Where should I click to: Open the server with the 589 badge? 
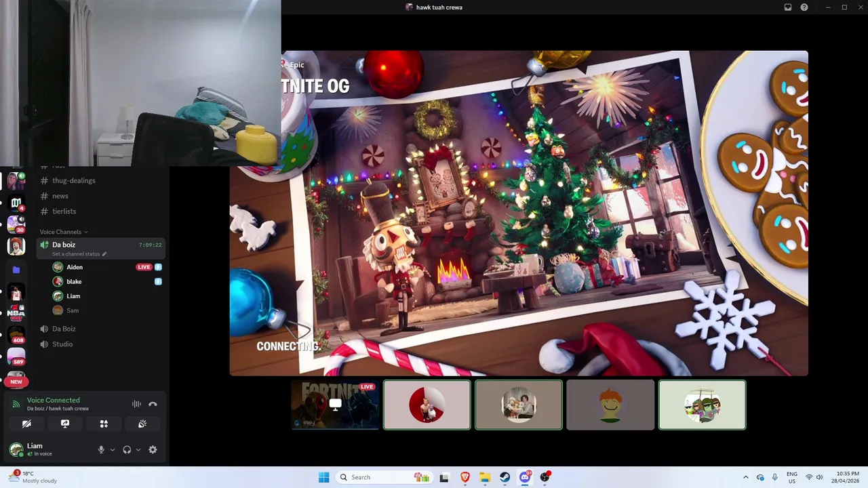(16, 357)
